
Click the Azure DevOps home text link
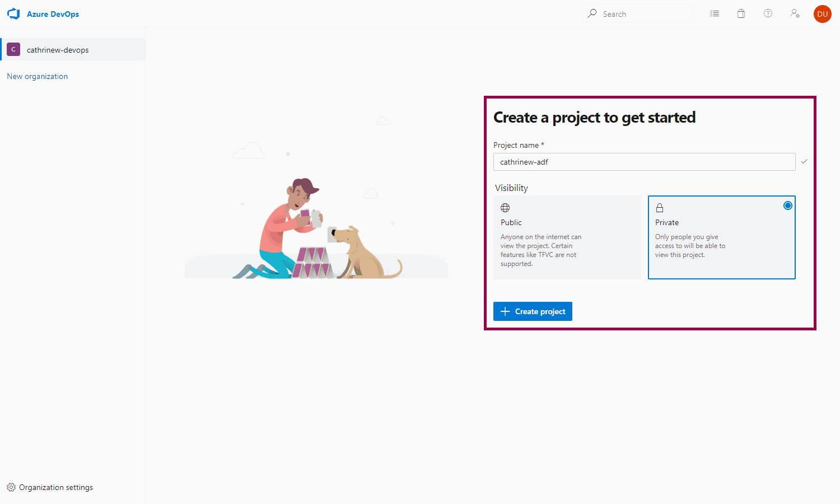tap(53, 14)
